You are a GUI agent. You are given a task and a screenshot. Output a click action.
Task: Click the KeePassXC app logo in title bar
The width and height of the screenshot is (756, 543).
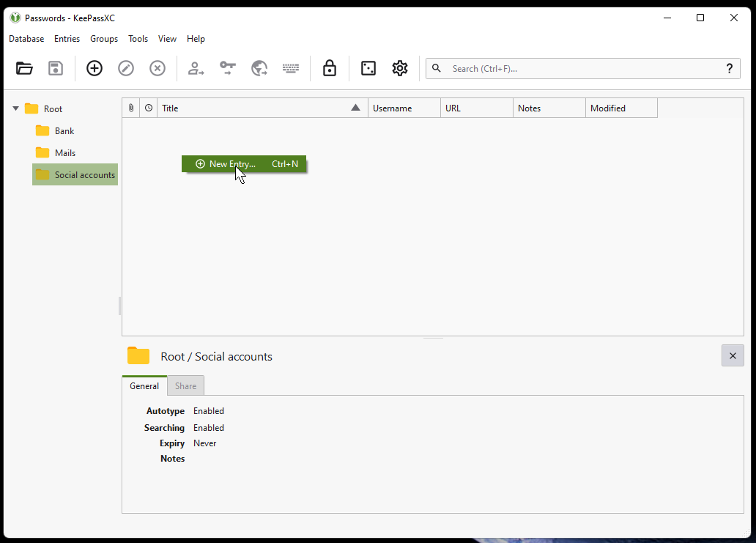tap(15, 18)
